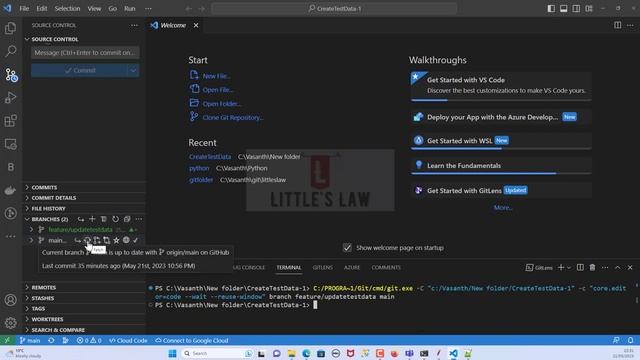Open the Manage gear icon
Screen dimensions: 640x360
pyautogui.click(x=11, y=323)
